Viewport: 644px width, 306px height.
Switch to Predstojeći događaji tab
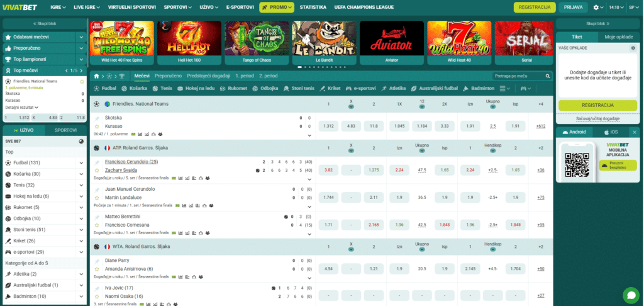coord(209,76)
